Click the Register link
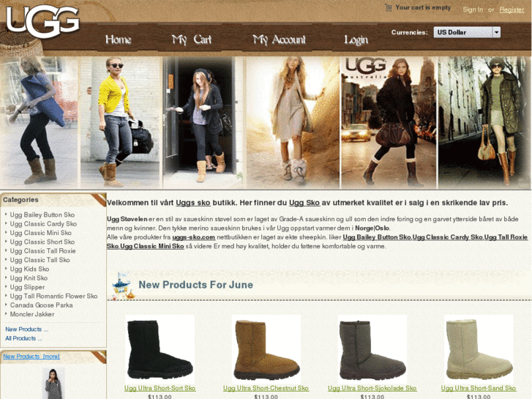Screen dimensions: 532x399 tap(512, 10)
